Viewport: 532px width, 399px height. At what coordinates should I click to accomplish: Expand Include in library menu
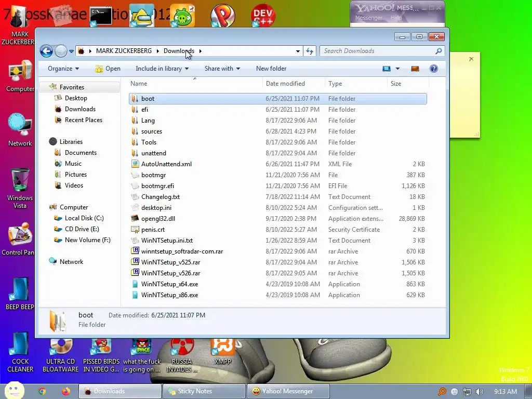tap(162, 69)
